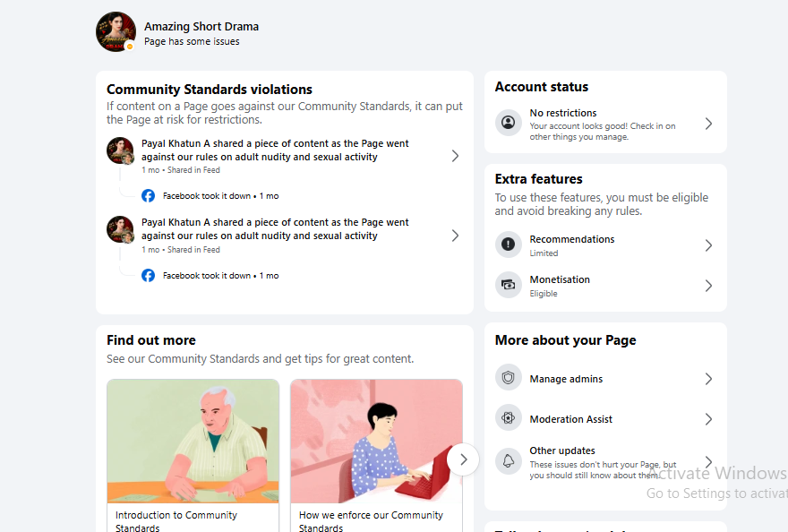This screenshot has width=788, height=532.
Task: Click the Other updates bell icon
Action: click(x=508, y=461)
